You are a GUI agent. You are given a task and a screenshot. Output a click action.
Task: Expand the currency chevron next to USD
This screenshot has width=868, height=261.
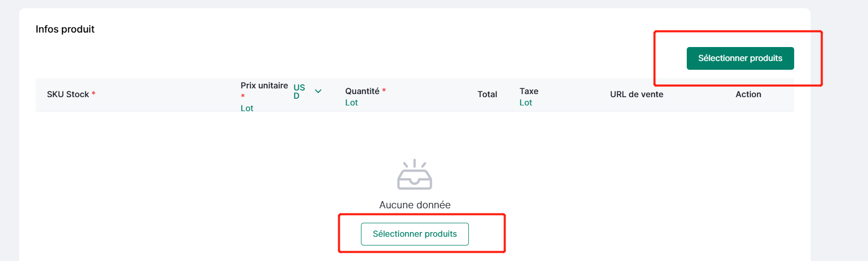point(318,91)
